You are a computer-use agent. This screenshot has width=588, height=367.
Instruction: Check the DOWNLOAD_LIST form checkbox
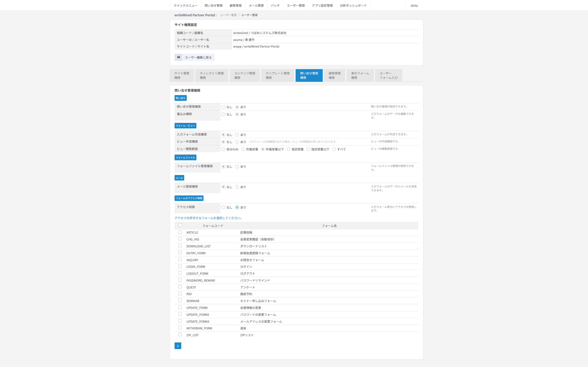[x=180, y=246]
